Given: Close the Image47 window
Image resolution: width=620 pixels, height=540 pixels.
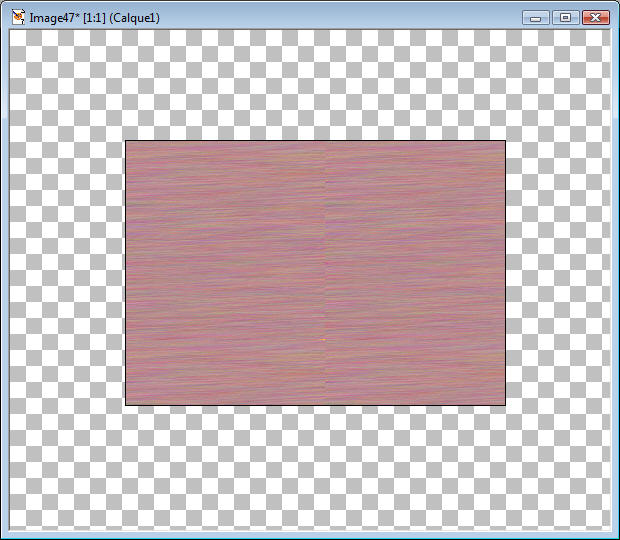Looking at the screenshot, I should [x=595, y=18].
